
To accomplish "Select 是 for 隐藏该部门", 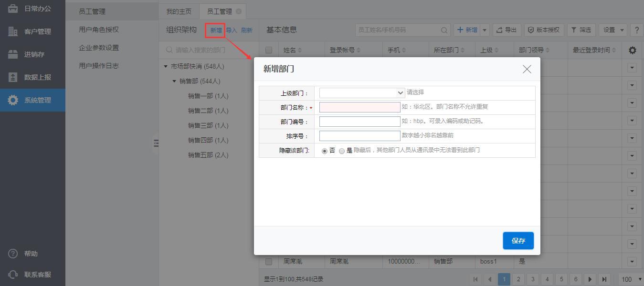I will 342,151.
